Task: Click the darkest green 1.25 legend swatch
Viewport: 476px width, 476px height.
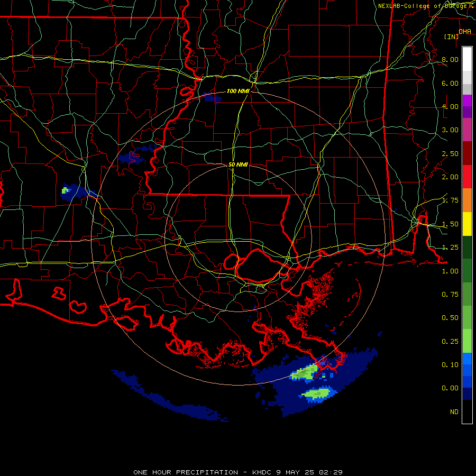Action: (x=467, y=248)
